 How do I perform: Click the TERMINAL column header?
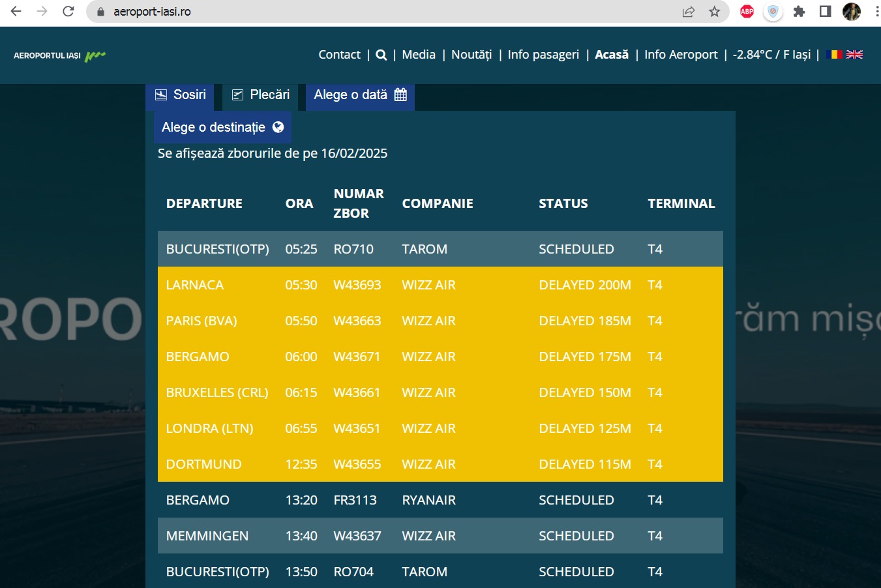click(x=681, y=203)
